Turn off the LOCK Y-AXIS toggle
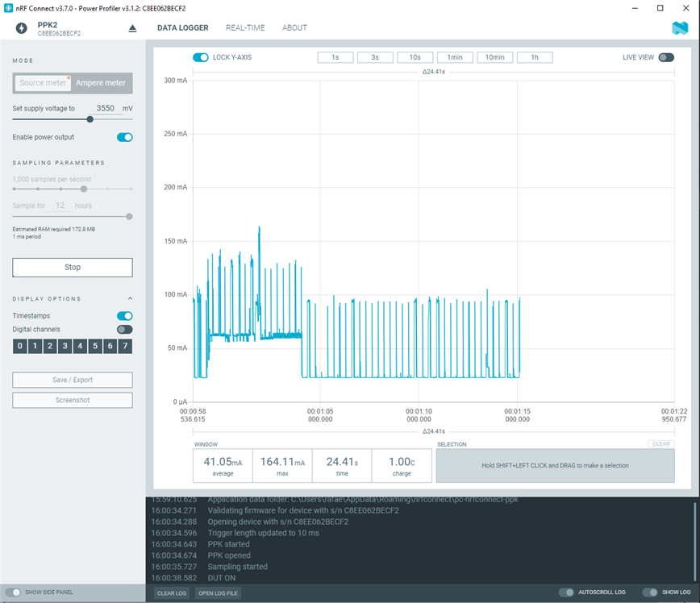The height and width of the screenshot is (603, 700). pyautogui.click(x=201, y=57)
